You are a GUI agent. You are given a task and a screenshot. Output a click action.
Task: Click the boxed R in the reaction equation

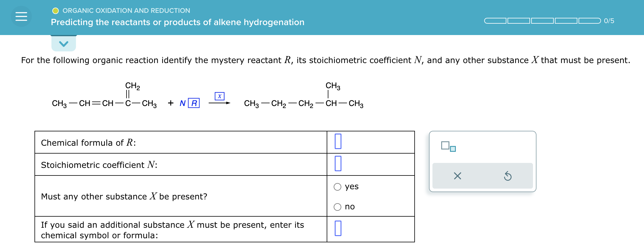click(193, 102)
